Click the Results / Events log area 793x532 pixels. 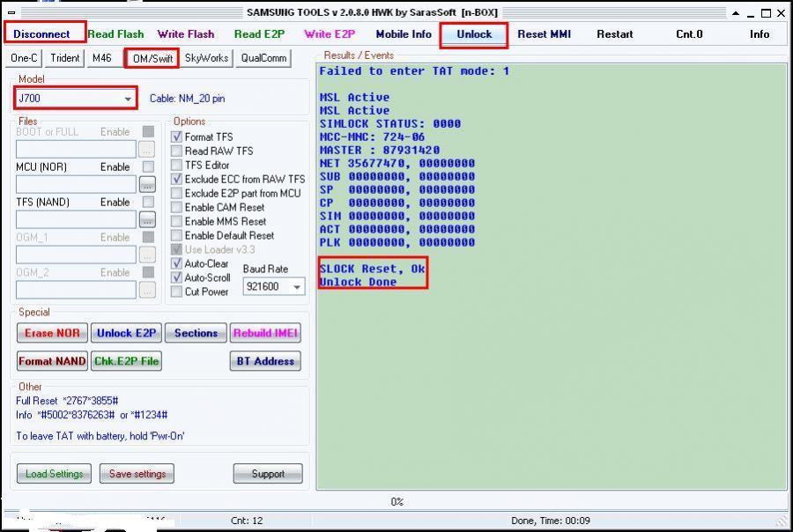(552, 277)
